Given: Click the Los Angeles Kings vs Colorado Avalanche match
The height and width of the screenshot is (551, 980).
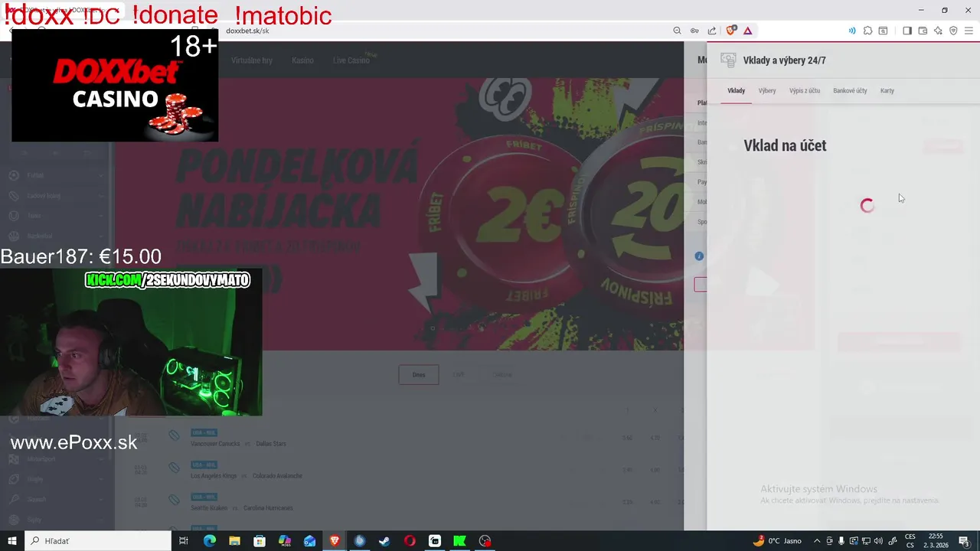Looking at the screenshot, I should [247, 476].
